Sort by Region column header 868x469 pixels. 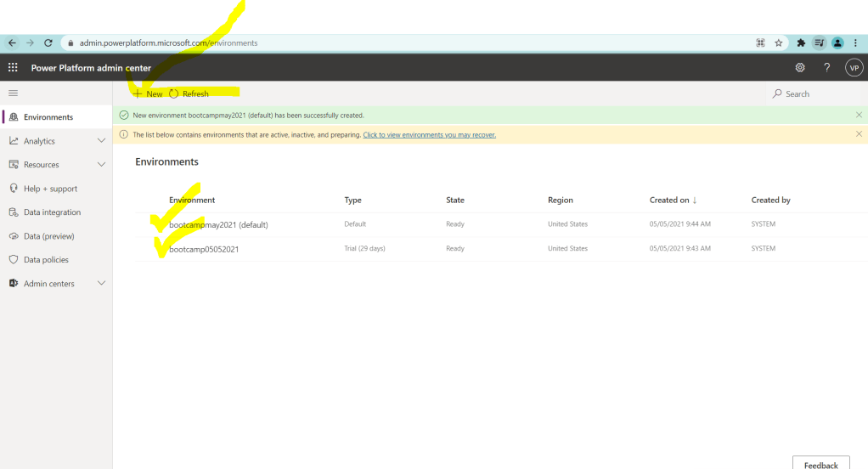tap(561, 200)
